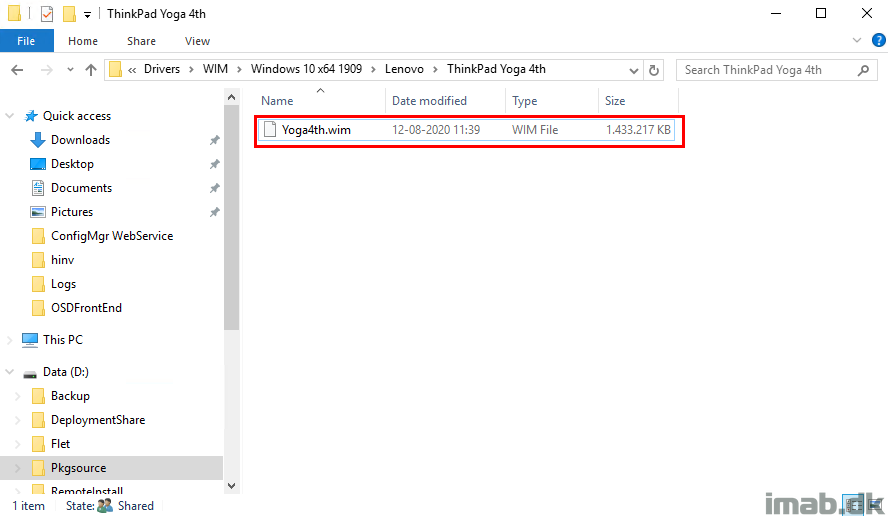Viewport: 888px width, 516px height.
Task: Click the Properties quick access toolbar icon
Action: point(46,14)
